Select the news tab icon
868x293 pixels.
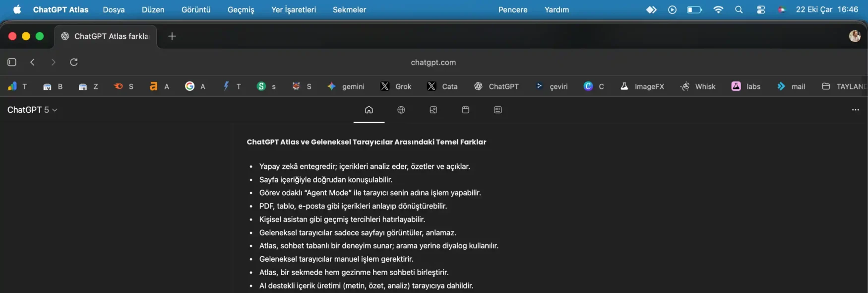pyautogui.click(x=498, y=110)
